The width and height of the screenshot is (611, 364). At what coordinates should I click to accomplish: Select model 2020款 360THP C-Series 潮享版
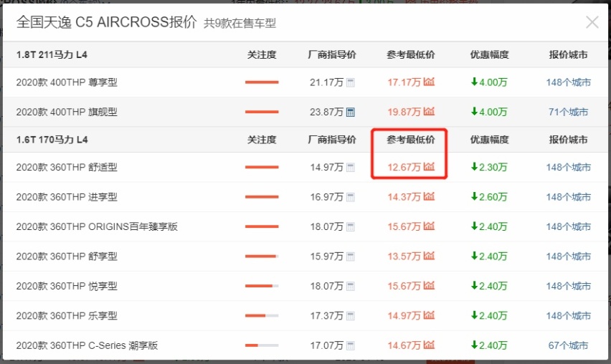point(87,345)
